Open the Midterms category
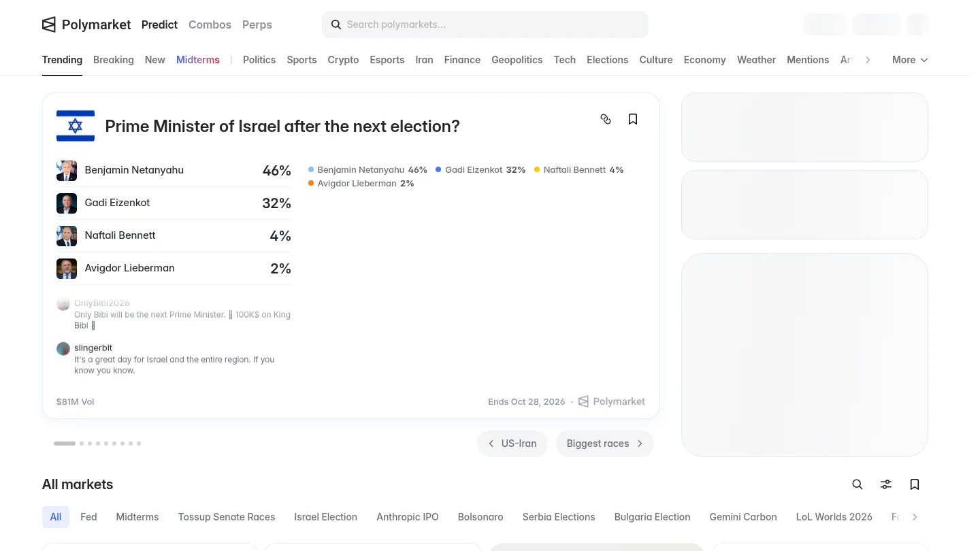 click(x=198, y=60)
